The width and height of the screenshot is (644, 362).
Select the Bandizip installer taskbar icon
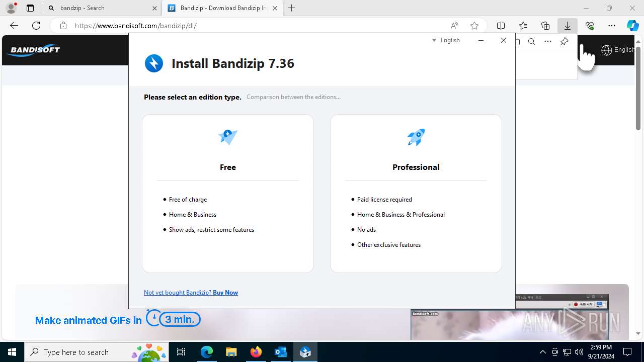pyautogui.click(x=305, y=352)
